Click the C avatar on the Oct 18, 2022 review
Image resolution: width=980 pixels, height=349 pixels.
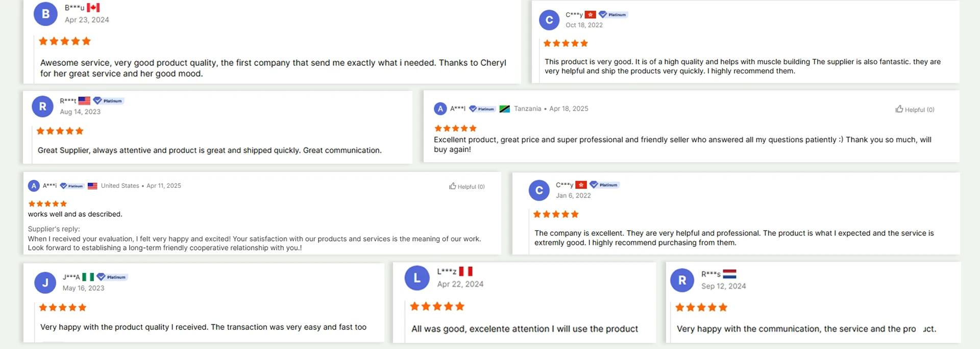549,20
